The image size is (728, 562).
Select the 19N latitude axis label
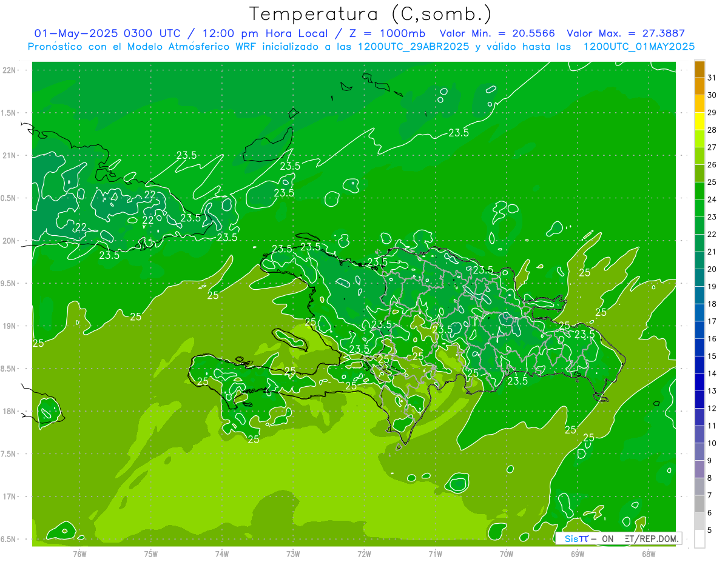[10, 326]
